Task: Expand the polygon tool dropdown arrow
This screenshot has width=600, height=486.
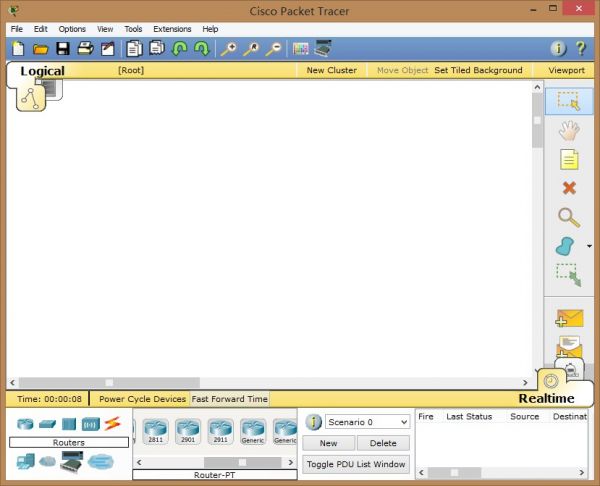Action: point(589,246)
